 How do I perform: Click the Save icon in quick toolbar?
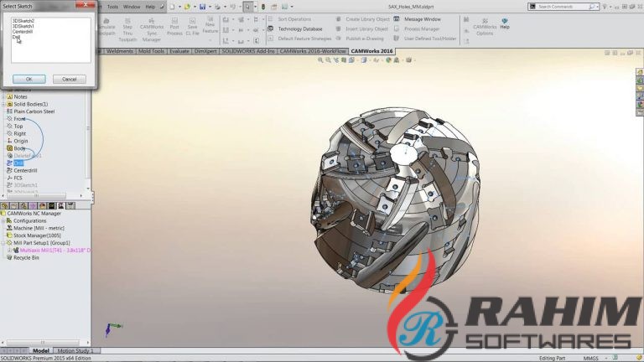coord(202,7)
